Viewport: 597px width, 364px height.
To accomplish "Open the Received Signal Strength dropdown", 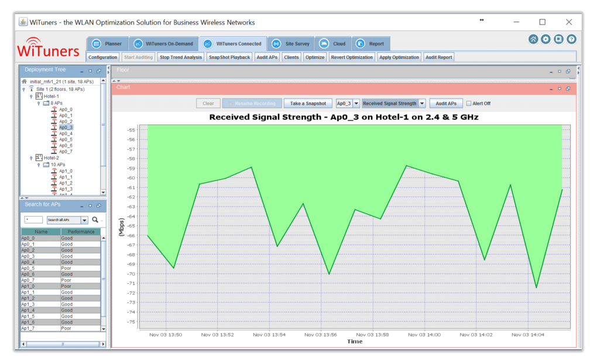I will [x=422, y=103].
